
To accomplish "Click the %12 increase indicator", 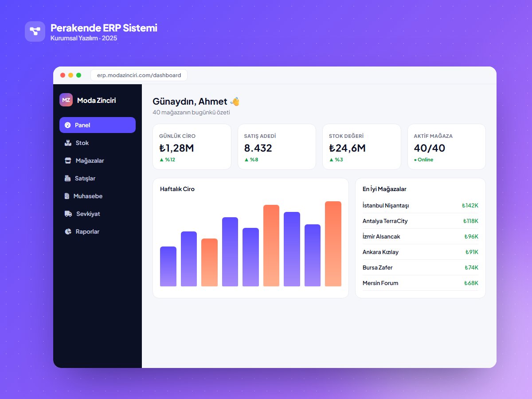I will [167, 160].
